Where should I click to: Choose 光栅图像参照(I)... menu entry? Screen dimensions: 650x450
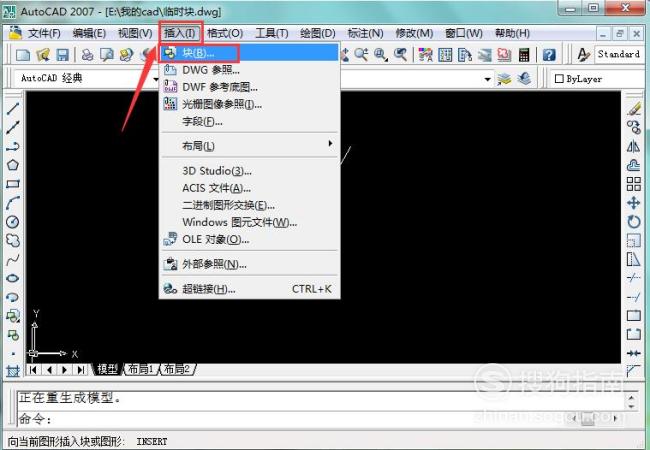pos(250,104)
